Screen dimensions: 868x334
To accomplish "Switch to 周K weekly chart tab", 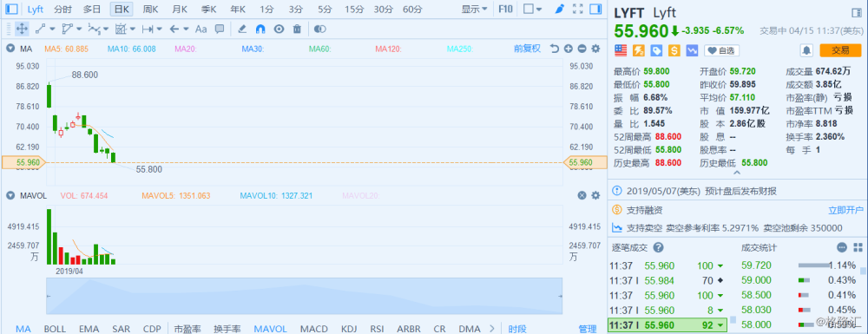I will 150,9.
